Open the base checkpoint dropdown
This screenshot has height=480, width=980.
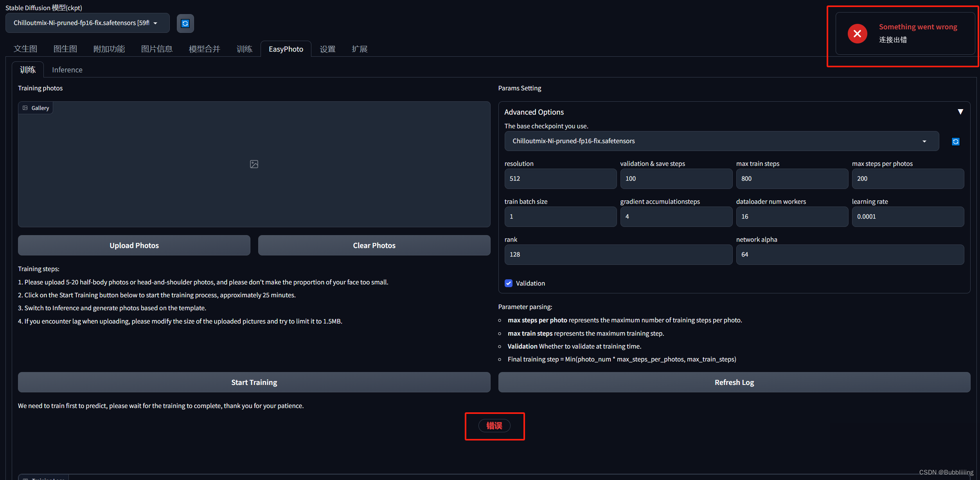721,141
